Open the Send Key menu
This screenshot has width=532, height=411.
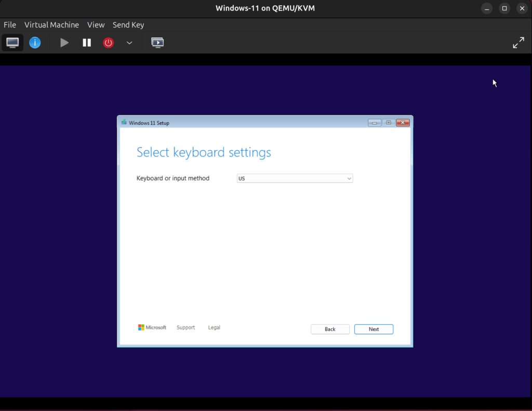(128, 24)
